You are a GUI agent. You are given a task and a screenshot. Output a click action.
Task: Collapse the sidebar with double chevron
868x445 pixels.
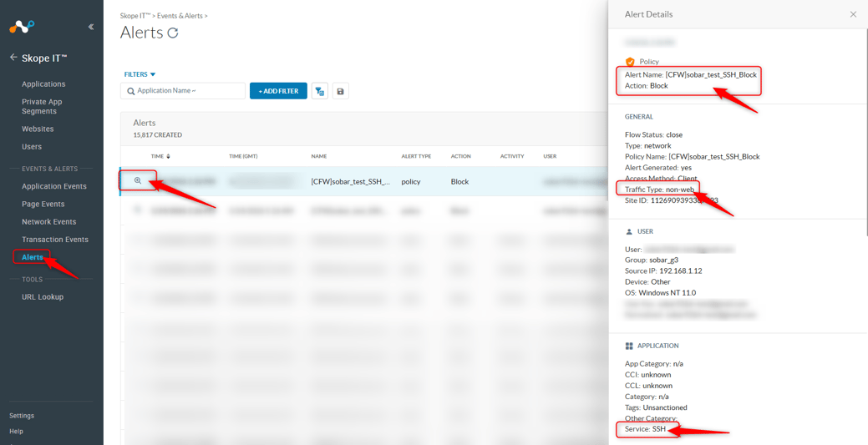click(91, 27)
